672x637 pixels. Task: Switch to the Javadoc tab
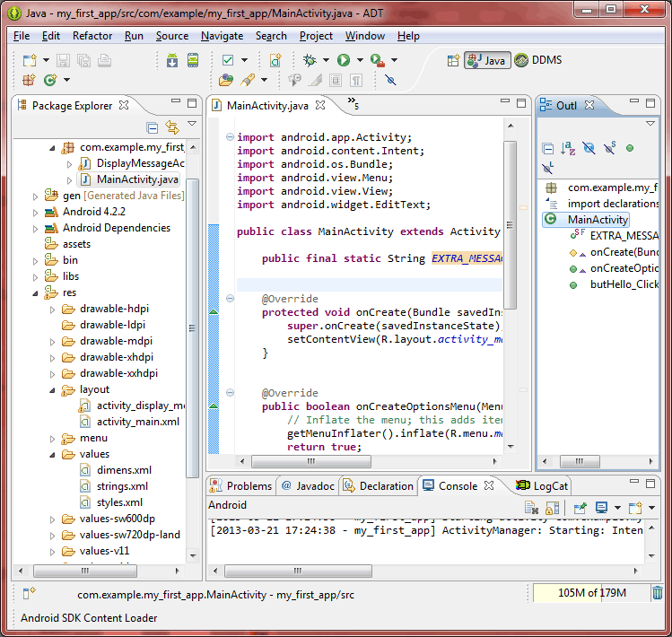(x=308, y=485)
